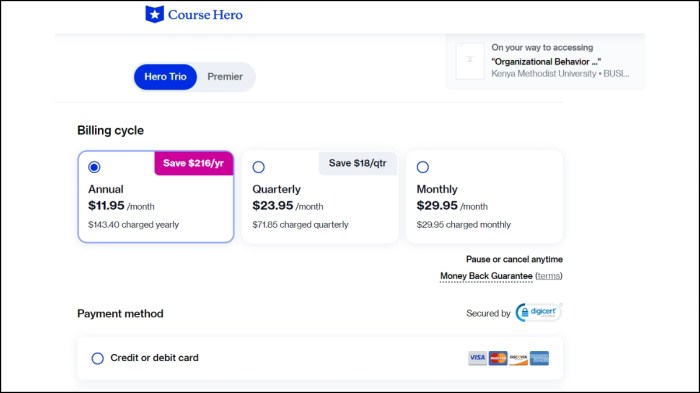Click the Course Hero star shield logo
The height and width of the screenshot is (393, 700).
(154, 14)
